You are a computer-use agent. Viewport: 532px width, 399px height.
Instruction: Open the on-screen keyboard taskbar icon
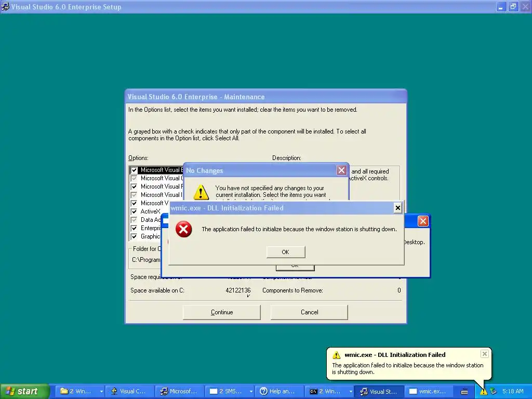[464, 392]
